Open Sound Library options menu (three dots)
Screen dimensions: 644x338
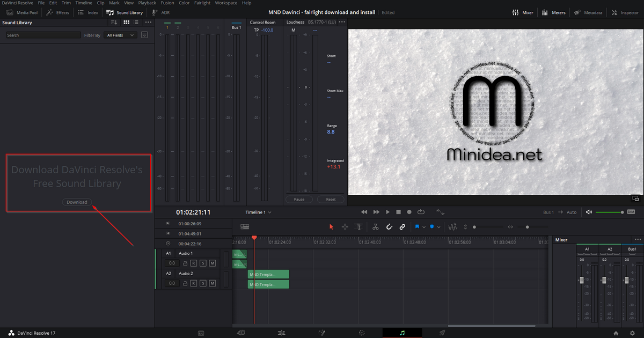148,23
